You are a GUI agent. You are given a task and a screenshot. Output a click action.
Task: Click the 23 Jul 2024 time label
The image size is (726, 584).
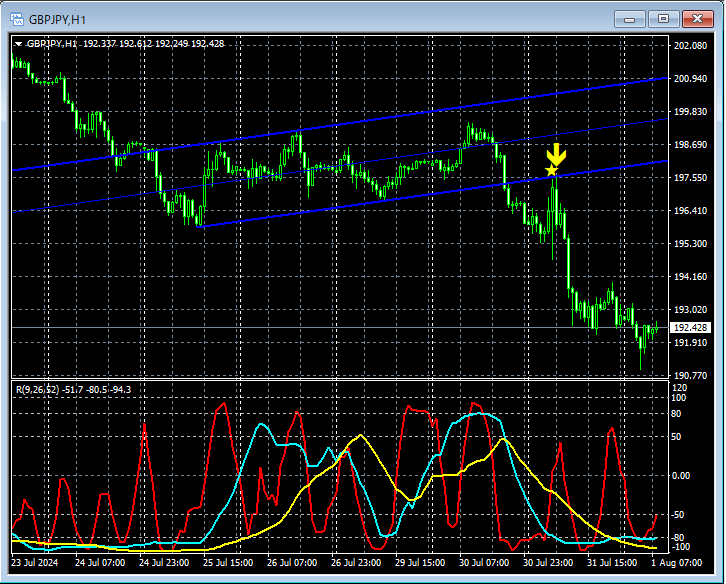(x=35, y=563)
